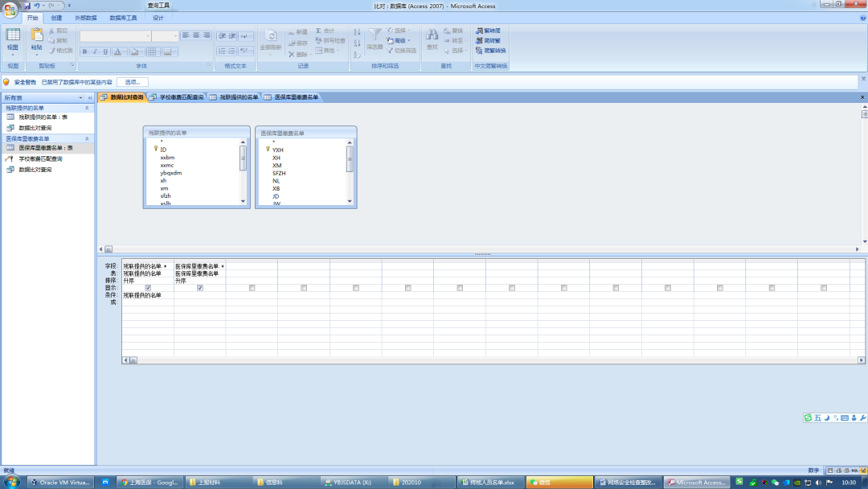
Task: Open Google Chrome from the taskbar
Action: point(149,483)
